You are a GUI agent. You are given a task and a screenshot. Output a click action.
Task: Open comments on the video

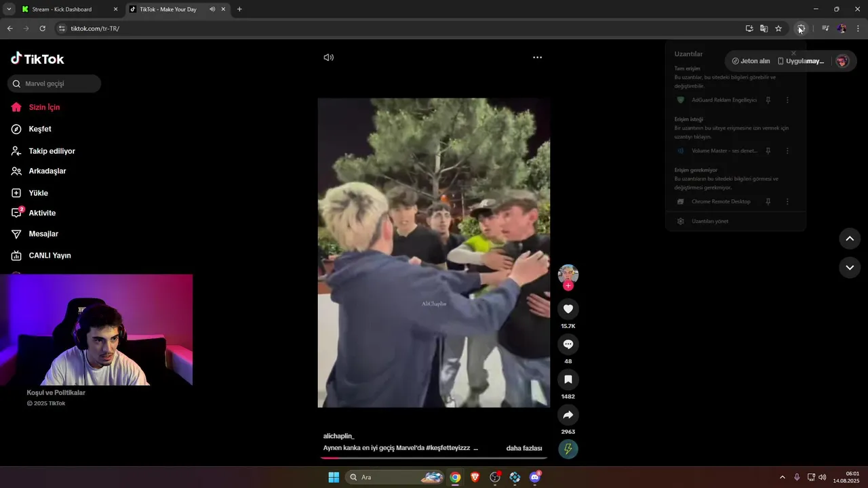coord(568,344)
